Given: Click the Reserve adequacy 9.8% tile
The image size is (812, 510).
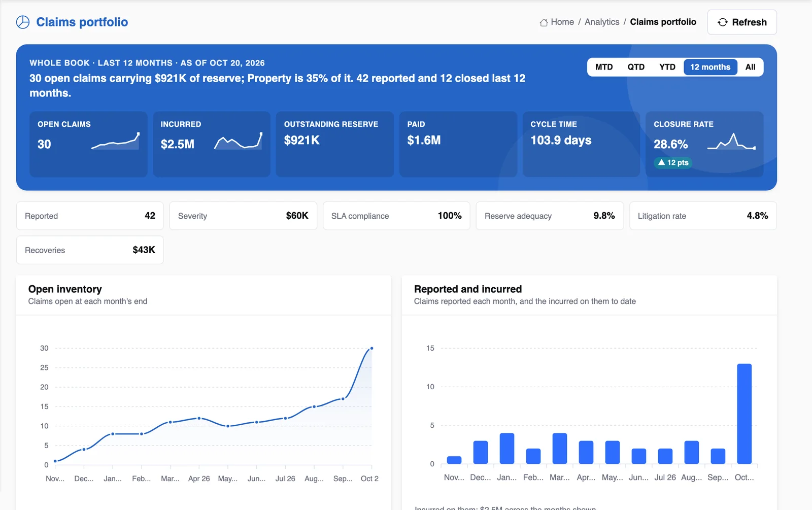Looking at the screenshot, I should pos(550,216).
